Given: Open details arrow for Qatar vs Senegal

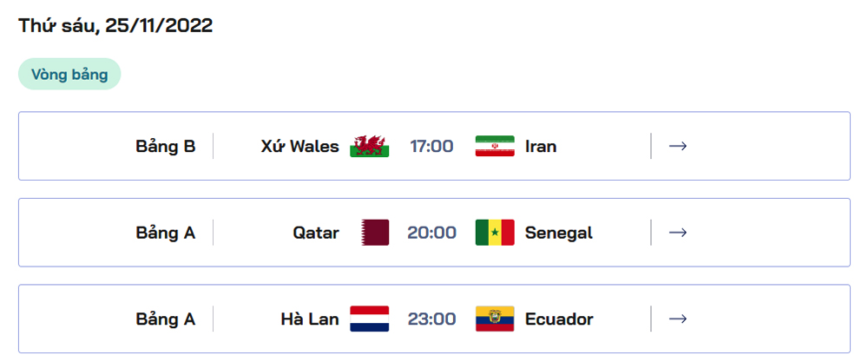Looking at the screenshot, I should point(678,233).
